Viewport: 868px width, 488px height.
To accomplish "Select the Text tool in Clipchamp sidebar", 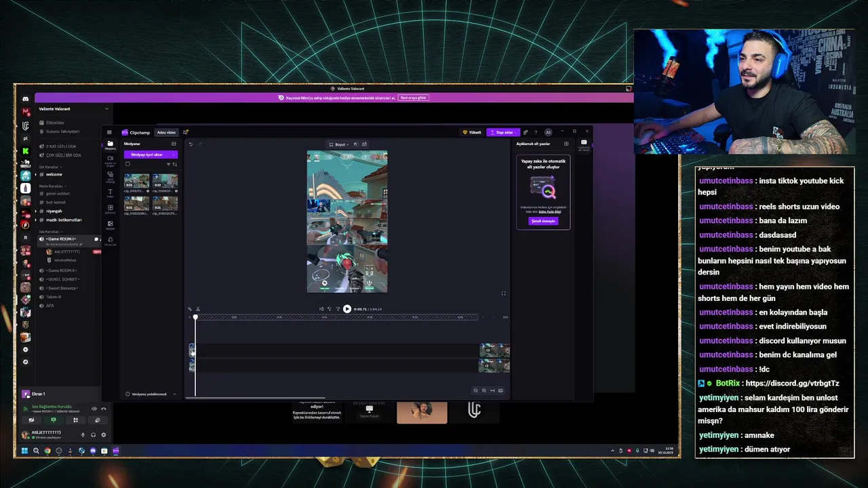I will pyautogui.click(x=110, y=192).
